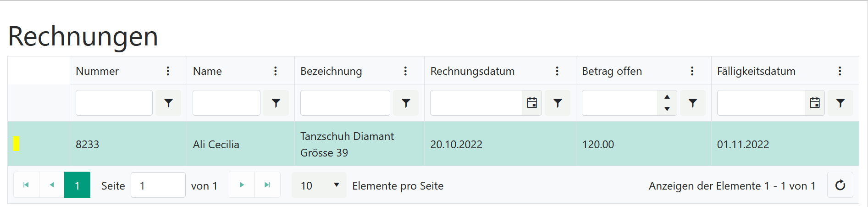This screenshot has width=868, height=207.
Task: Click the Seite page number field
Action: 158,185
